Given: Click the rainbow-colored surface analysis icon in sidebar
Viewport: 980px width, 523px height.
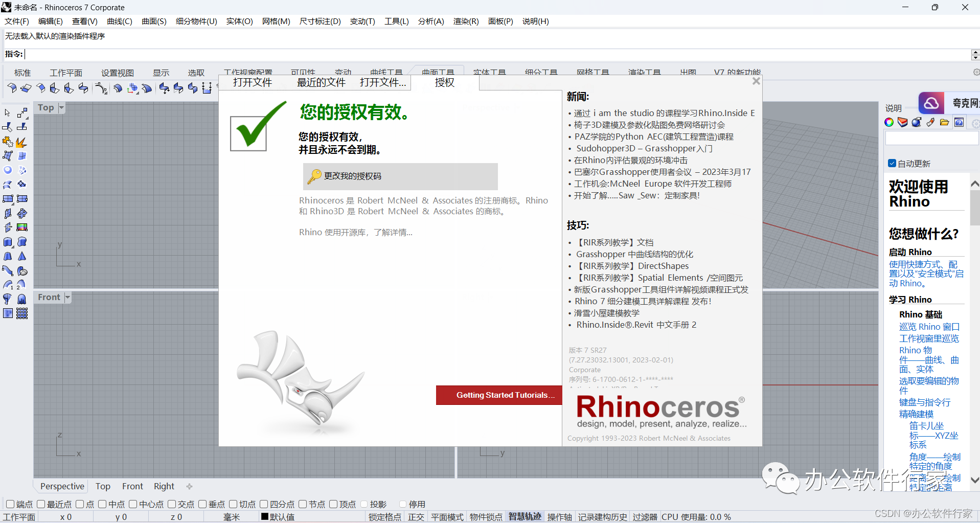Looking at the screenshot, I should pyautogui.click(x=22, y=228).
